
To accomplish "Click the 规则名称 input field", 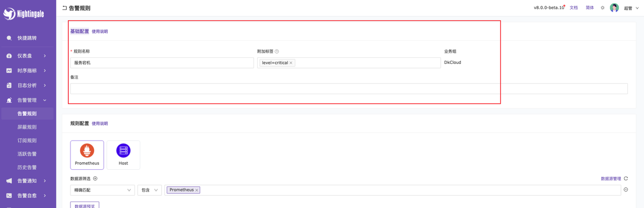I will (162, 63).
